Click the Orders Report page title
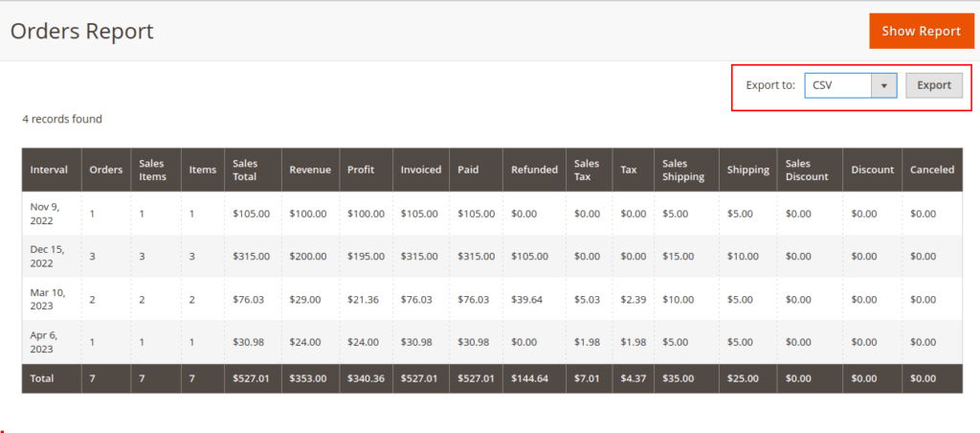The image size is (980, 433). tap(82, 31)
